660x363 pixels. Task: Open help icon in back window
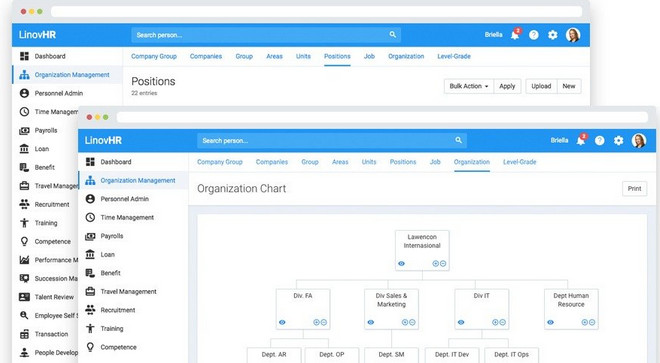[x=534, y=35]
